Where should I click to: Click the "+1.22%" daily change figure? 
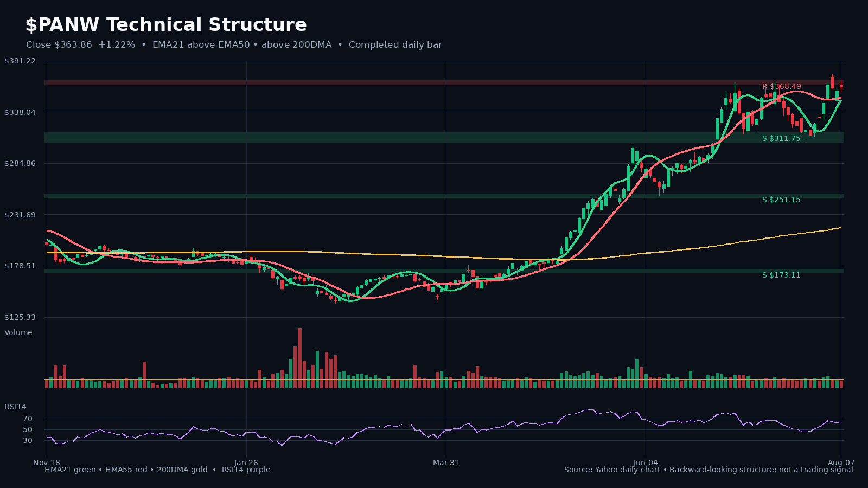tap(117, 45)
